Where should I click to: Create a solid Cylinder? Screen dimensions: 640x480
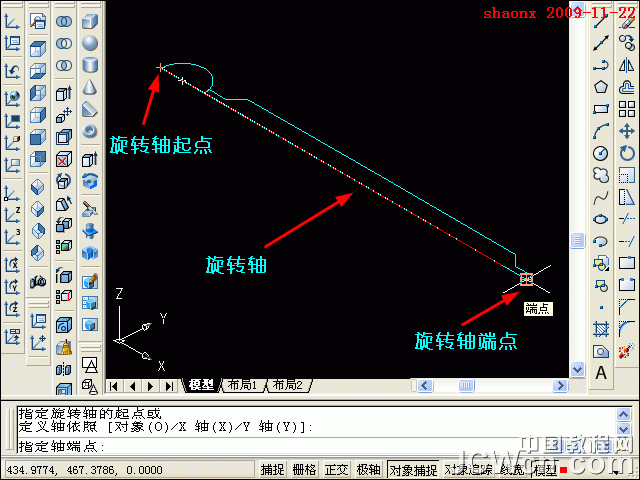pyautogui.click(x=90, y=65)
